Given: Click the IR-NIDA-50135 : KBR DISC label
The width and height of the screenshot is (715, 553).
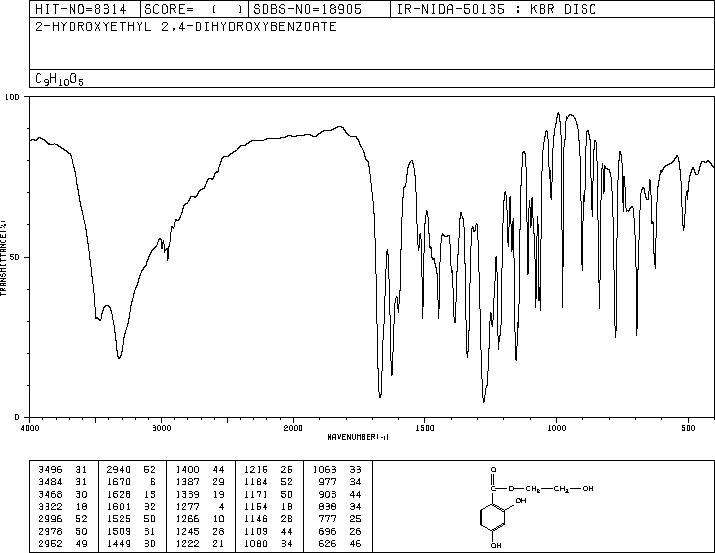Looking at the screenshot, I should pos(496,9).
